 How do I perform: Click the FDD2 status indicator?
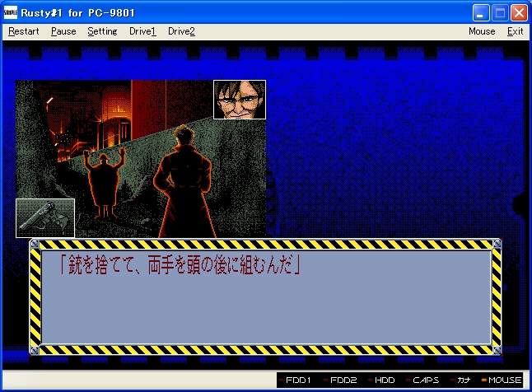pos(340,380)
